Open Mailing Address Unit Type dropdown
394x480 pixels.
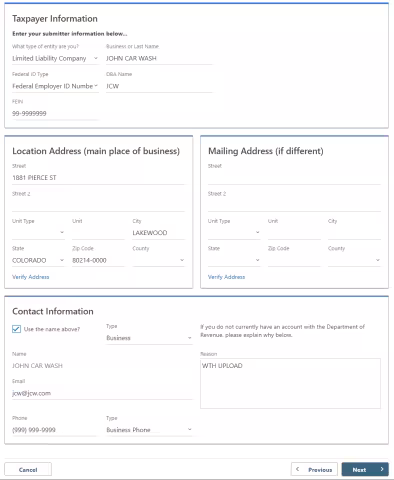point(234,232)
